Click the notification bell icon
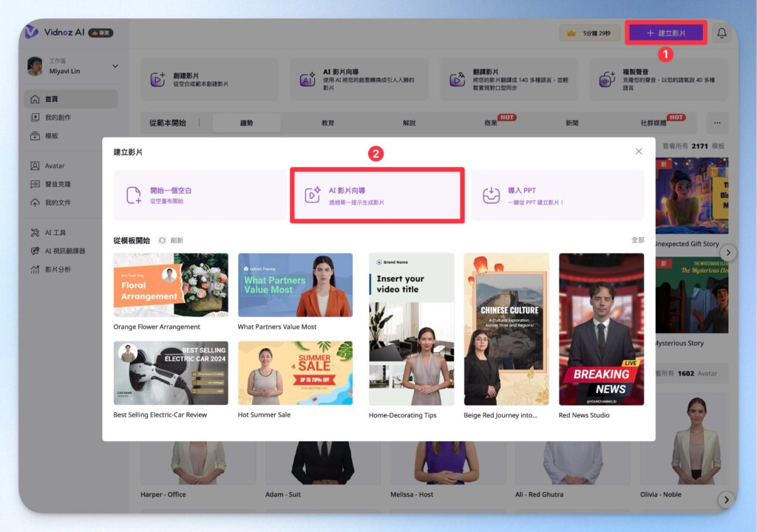Viewport: 757px width, 532px height. click(x=722, y=33)
